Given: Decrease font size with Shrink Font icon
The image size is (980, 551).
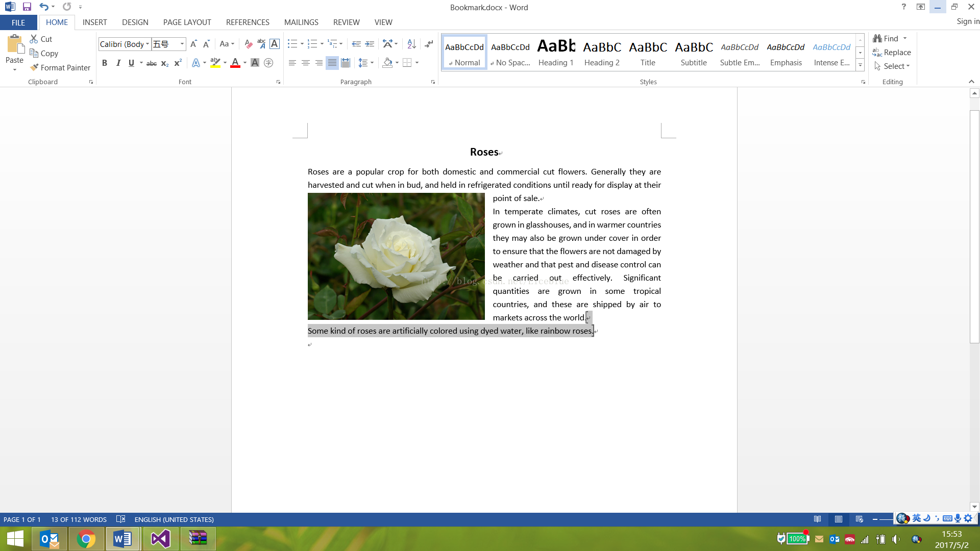Looking at the screenshot, I should tap(206, 44).
